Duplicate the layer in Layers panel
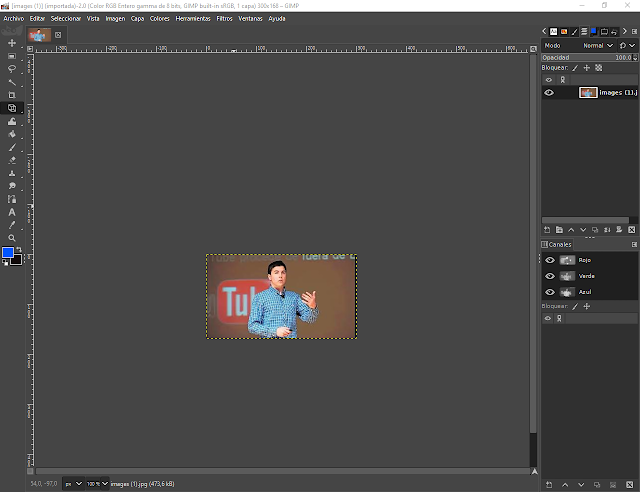This screenshot has width=640, height=492. pos(595,230)
